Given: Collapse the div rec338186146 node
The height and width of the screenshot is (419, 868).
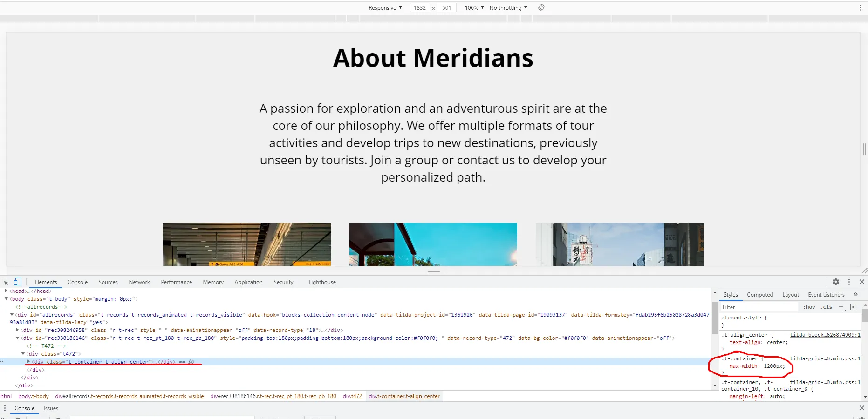Looking at the screenshot, I should [x=18, y=338].
